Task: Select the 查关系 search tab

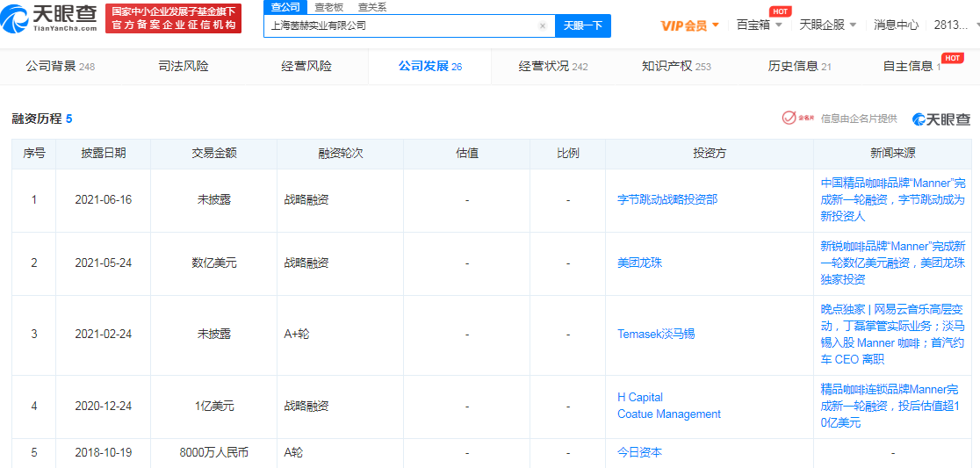Action: [371, 7]
